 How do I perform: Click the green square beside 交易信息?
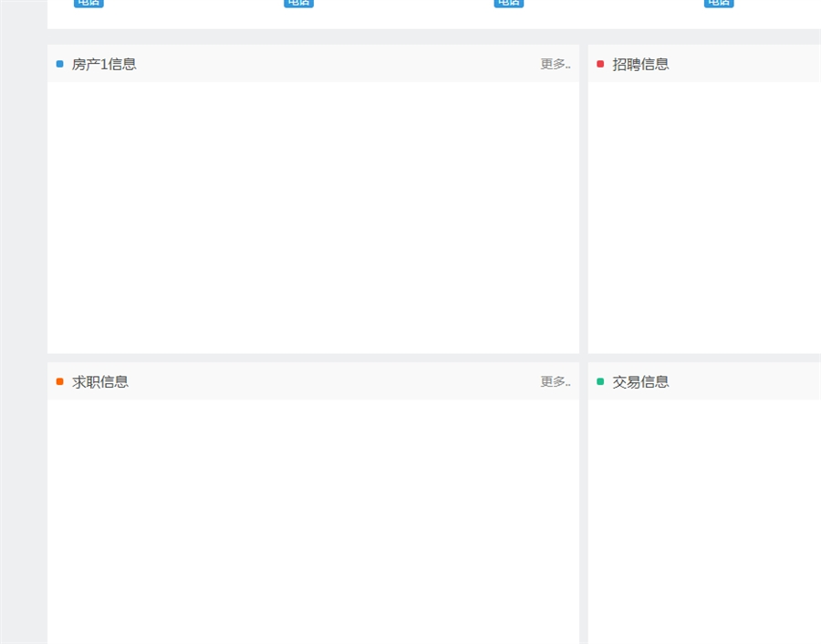pyautogui.click(x=600, y=381)
